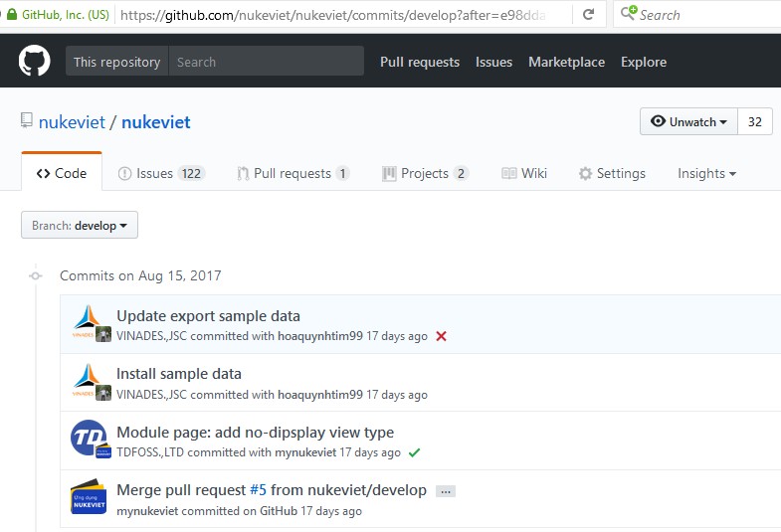Click the Projects count badge 2
781x532 pixels.
coord(461,173)
